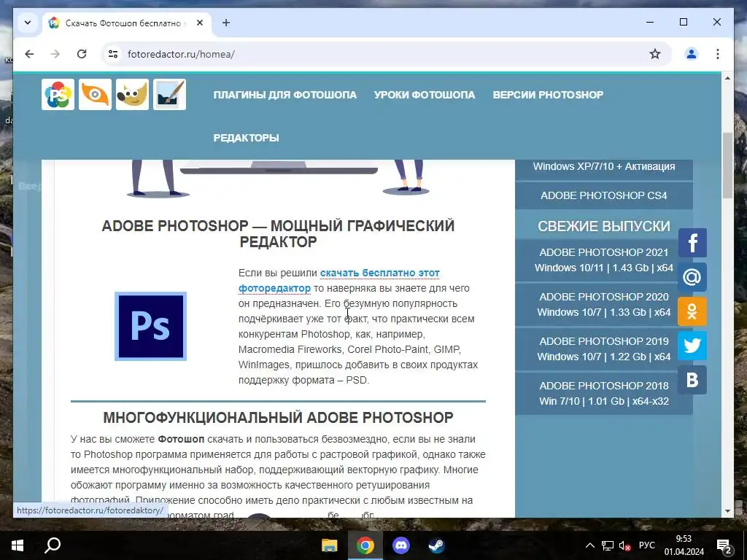
Task: Open ADOBE PHOTOSHOP 2020 download entry
Action: tap(603, 304)
